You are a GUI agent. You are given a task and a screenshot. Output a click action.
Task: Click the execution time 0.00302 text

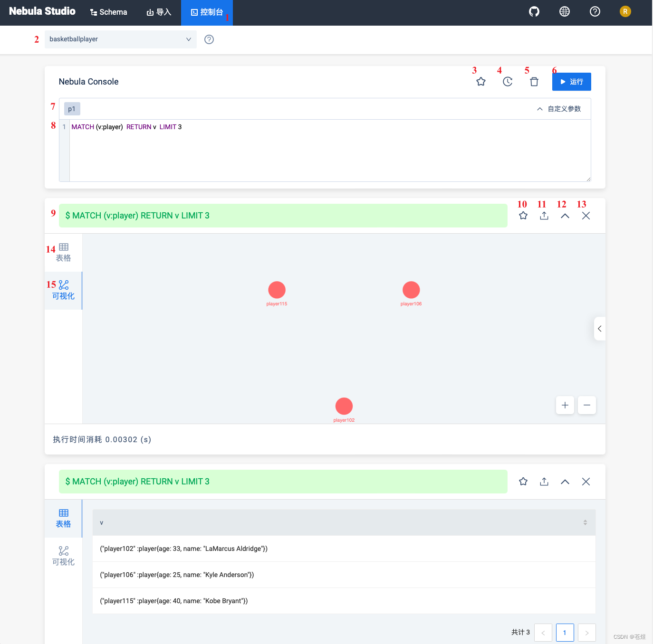tap(102, 439)
